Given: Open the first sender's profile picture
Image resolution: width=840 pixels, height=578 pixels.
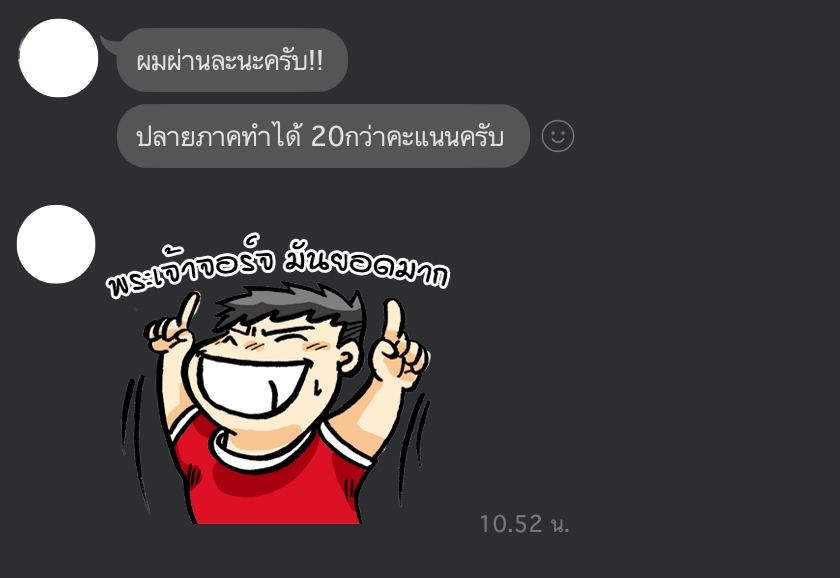Looking at the screenshot, I should pos(58,58).
